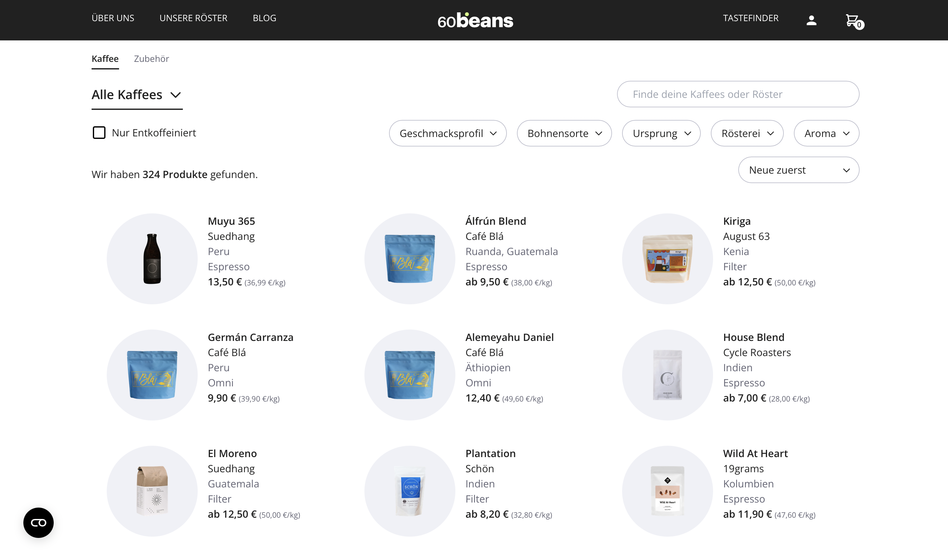
Task: Open the Blog menu item
Action: point(264,18)
